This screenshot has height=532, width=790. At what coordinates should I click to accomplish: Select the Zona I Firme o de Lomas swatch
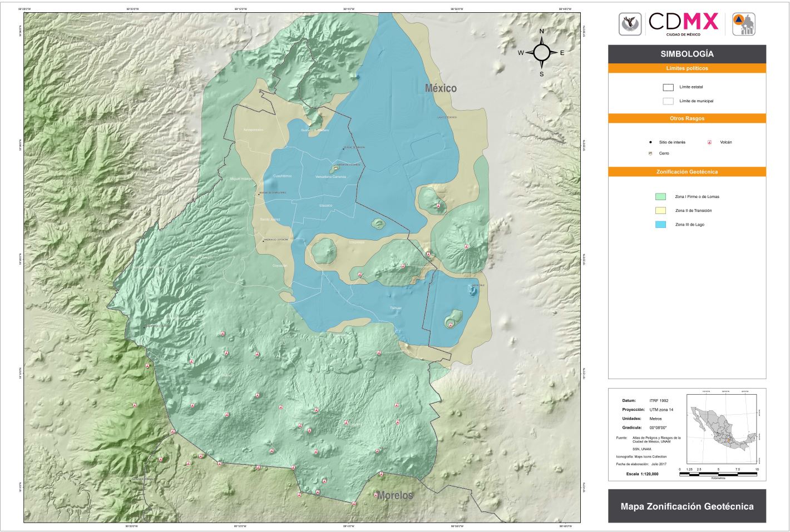[x=661, y=197]
